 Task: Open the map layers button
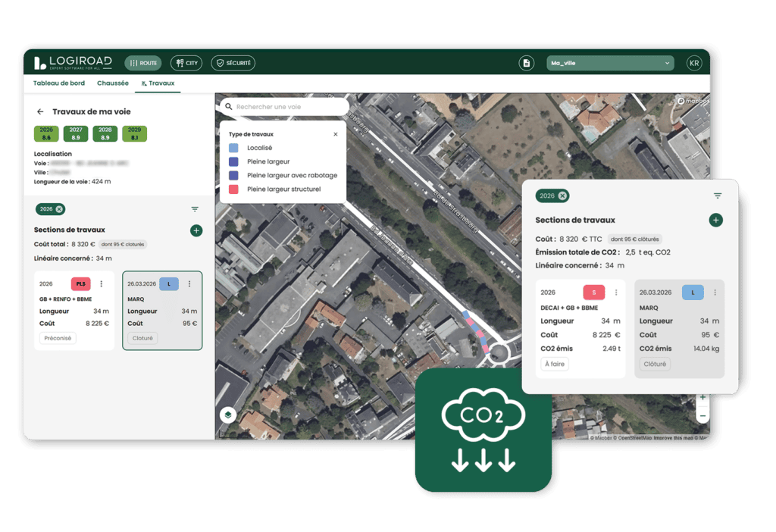[x=228, y=415]
